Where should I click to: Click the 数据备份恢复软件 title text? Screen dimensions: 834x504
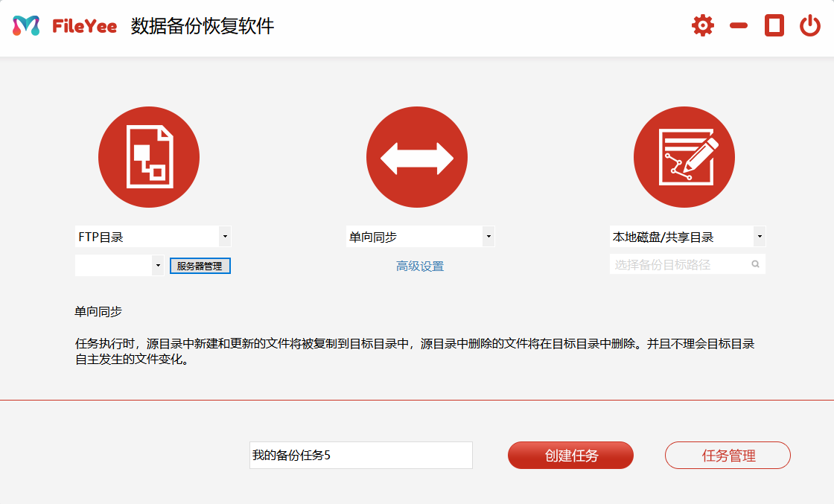point(201,25)
